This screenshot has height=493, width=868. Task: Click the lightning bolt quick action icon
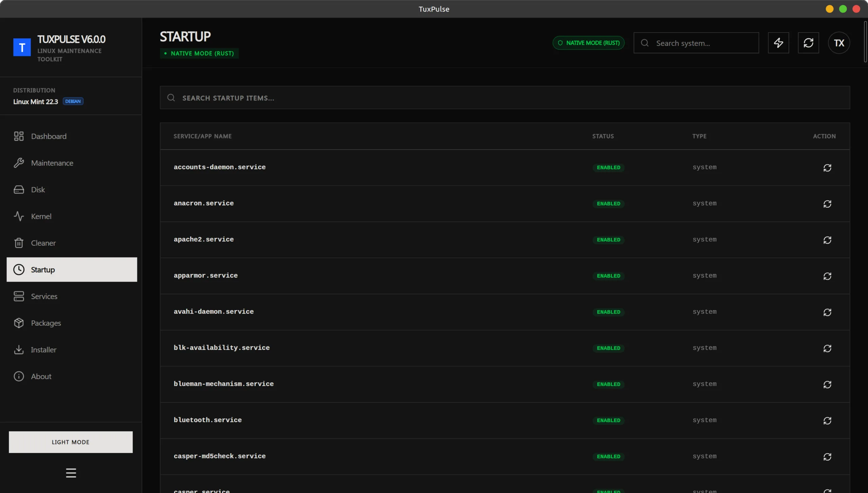778,43
